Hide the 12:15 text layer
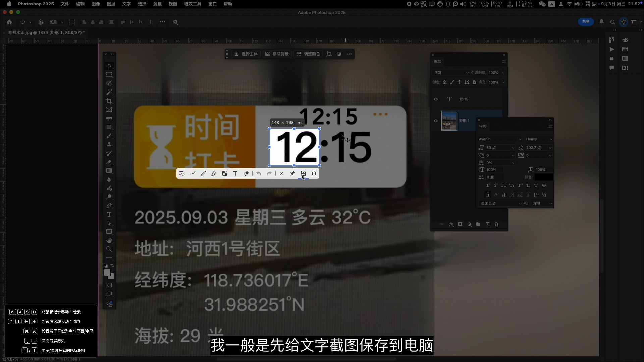 tap(436, 99)
